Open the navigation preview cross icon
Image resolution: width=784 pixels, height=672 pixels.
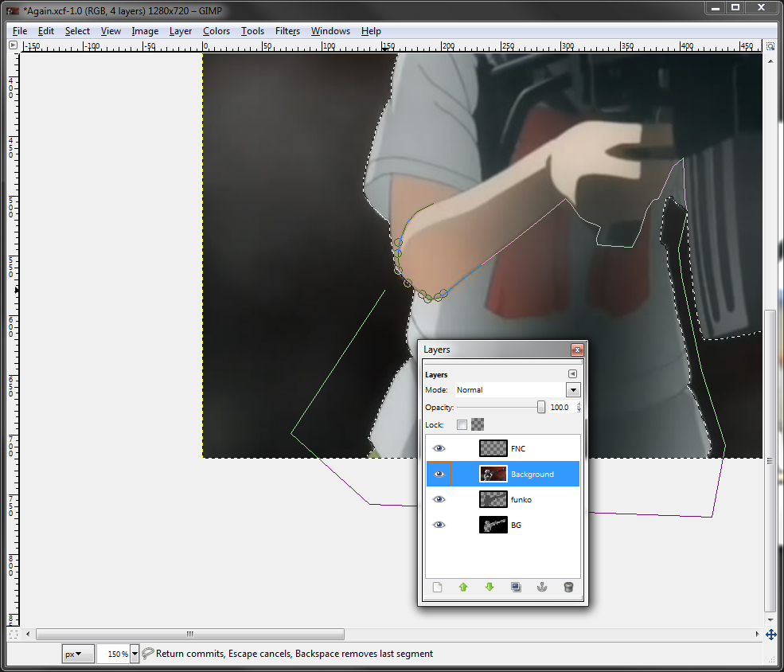pyautogui.click(x=770, y=635)
